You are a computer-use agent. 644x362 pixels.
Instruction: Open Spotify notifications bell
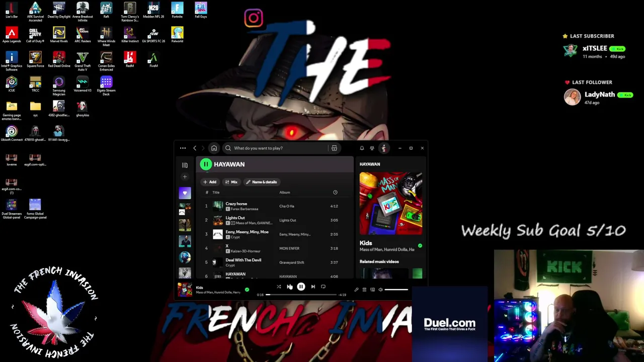click(362, 148)
